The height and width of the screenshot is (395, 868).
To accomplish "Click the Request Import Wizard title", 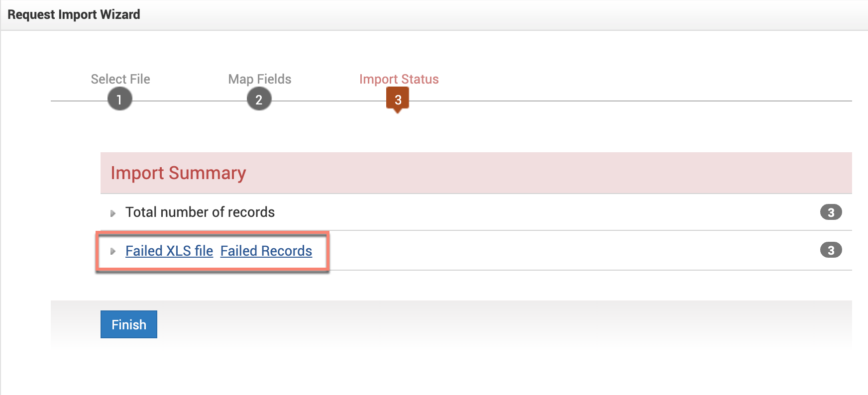I will coord(74,14).
